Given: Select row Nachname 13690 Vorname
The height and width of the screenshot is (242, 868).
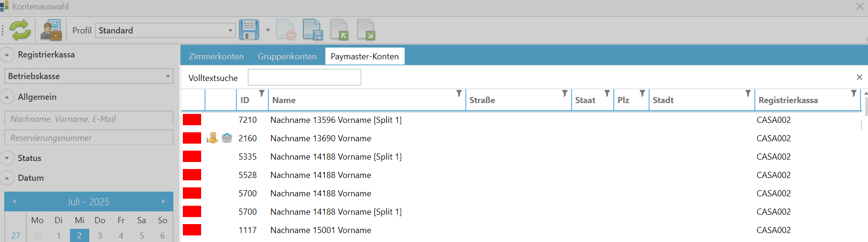Looking at the screenshot, I should 521,138.
